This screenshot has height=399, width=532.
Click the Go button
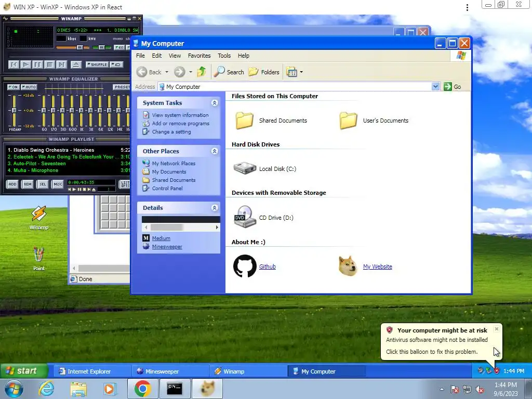(x=453, y=87)
